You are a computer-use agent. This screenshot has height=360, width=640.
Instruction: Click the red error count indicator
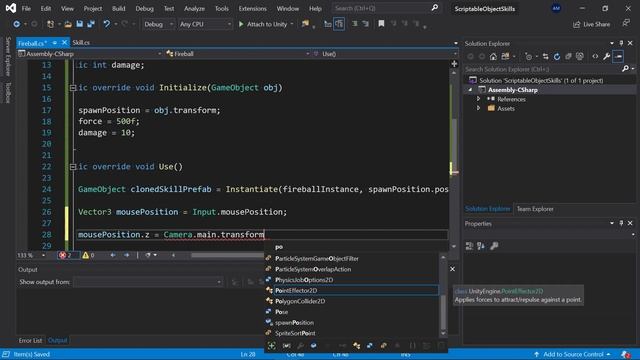point(64,255)
